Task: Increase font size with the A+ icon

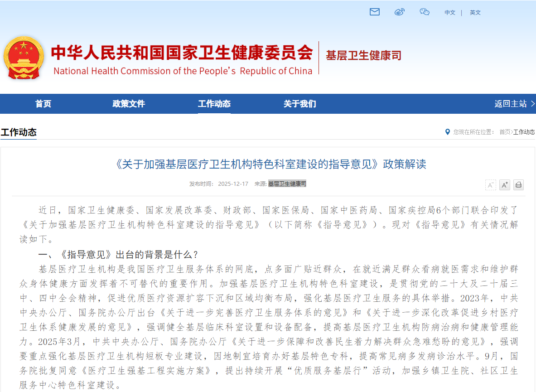Action: [x=504, y=185]
